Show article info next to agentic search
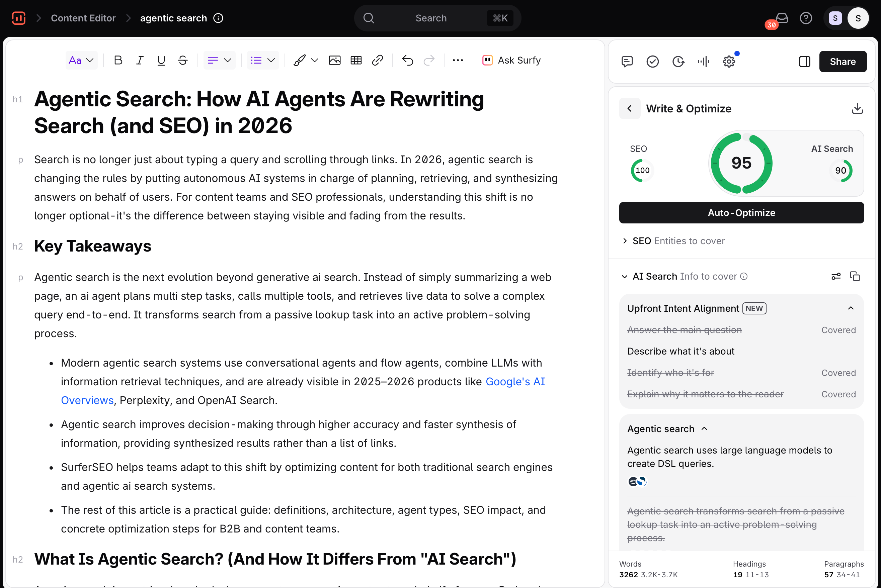The height and width of the screenshot is (588, 881). [x=218, y=18]
